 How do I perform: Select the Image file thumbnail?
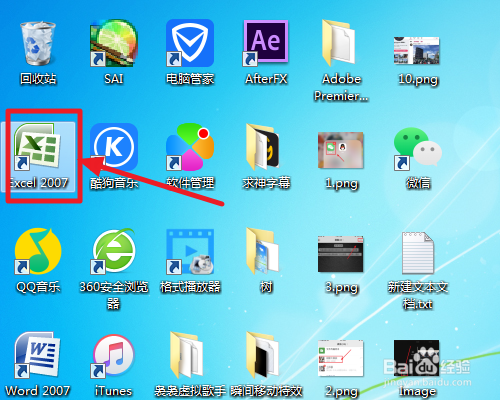[x=417, y=358]
